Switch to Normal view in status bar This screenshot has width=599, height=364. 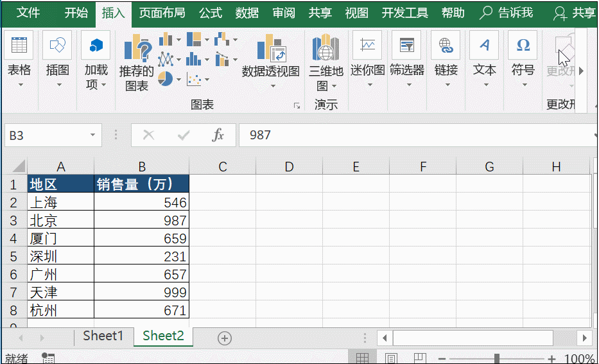(362, 358)
